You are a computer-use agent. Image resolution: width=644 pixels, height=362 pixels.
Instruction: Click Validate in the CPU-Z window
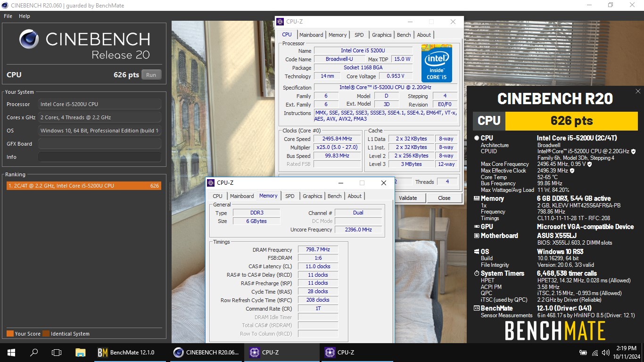coord(408,198)
